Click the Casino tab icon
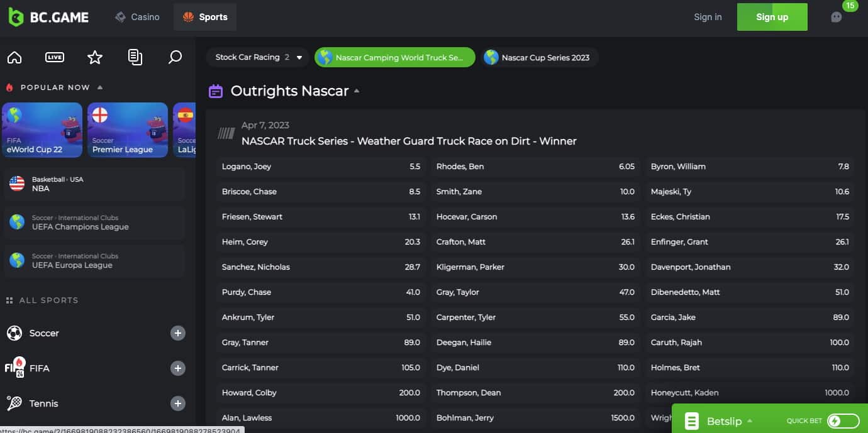Image resolution: width=868 pixels, height=433 pixels. pos(120,17)
